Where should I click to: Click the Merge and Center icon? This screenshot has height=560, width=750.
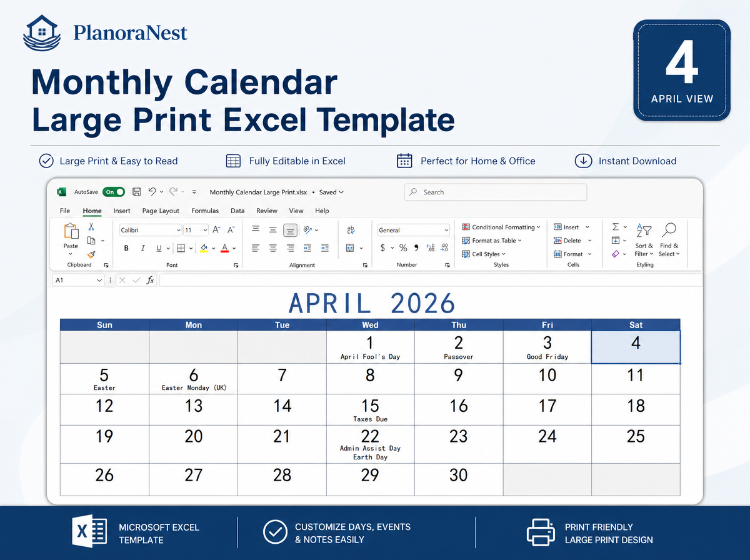coord(351,248)
